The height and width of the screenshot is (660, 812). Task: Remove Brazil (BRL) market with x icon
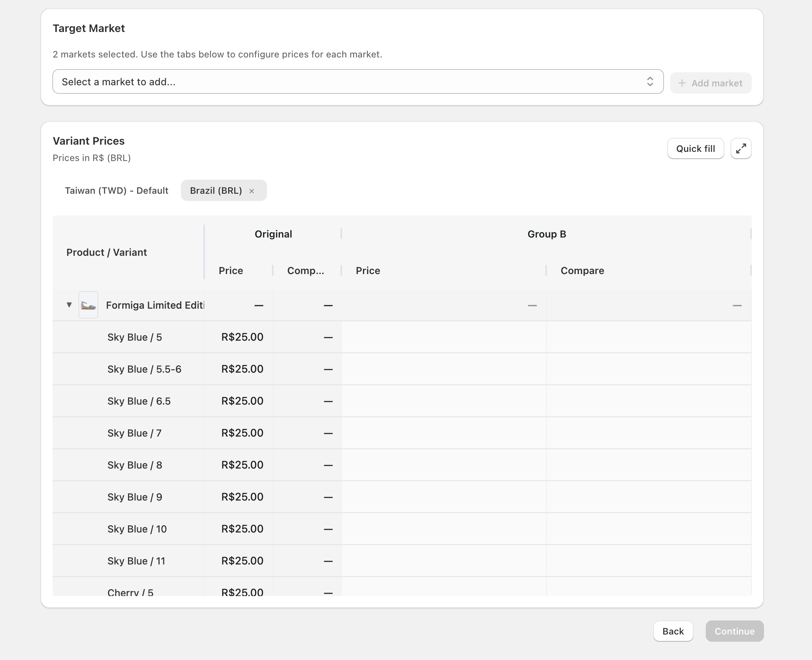point(252,191)
